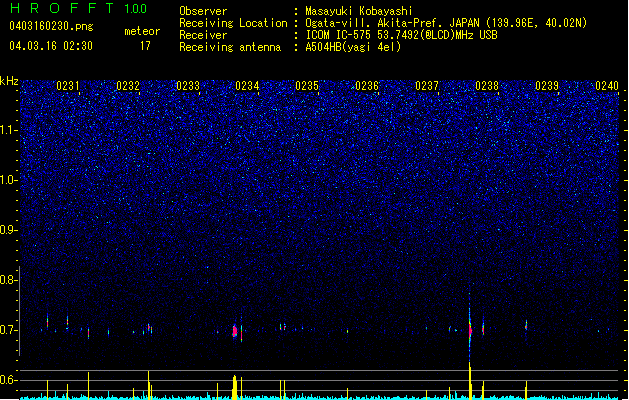Click the HROFFT title text
Image resolution: width=629 pixels, height=400 pixels.
pyautogui.click(x=62, y=8)
